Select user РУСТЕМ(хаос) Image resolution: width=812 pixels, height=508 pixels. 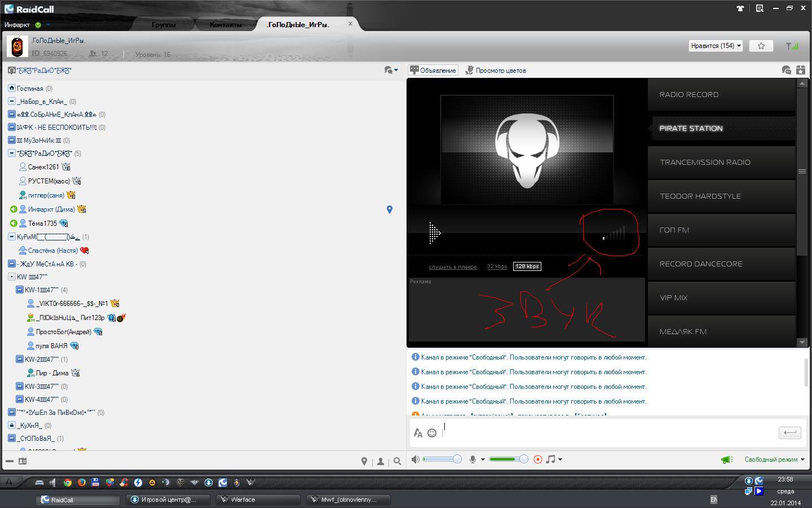[49, 181]
